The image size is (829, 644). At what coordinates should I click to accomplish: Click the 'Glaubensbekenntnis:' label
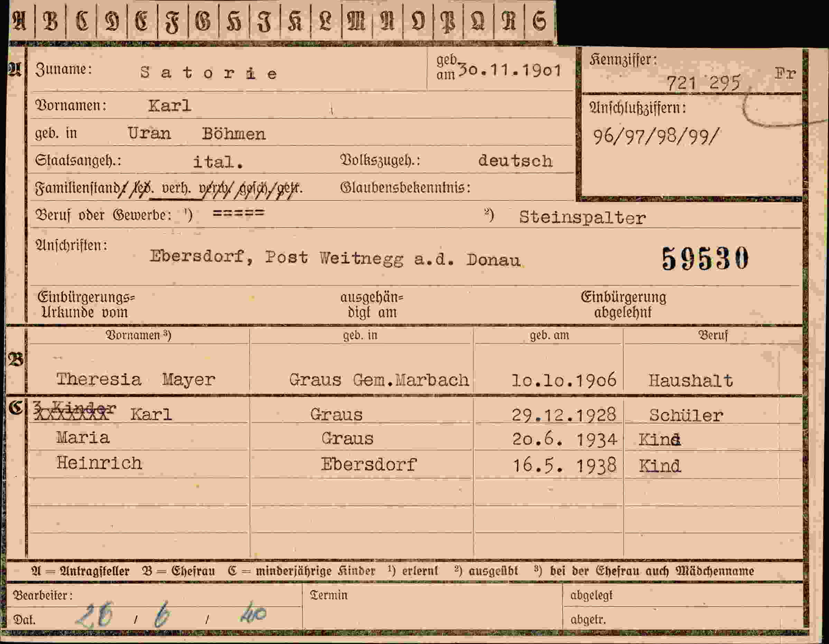(x=406, y=188)
